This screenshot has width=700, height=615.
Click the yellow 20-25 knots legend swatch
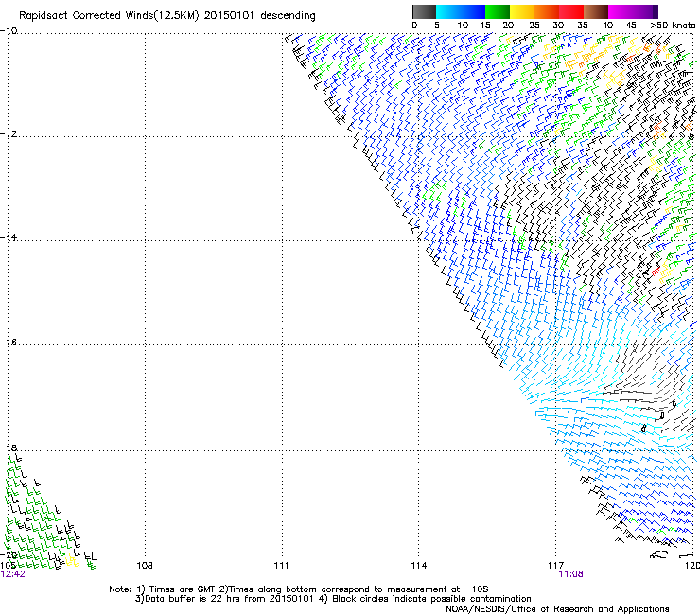coord(522,11)
